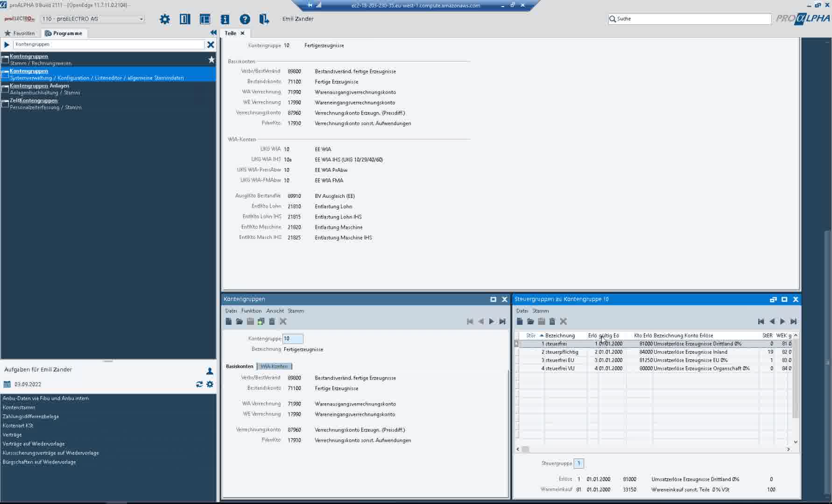Open Datei menu in Steuergruppen window

click(x=522, y=311)
